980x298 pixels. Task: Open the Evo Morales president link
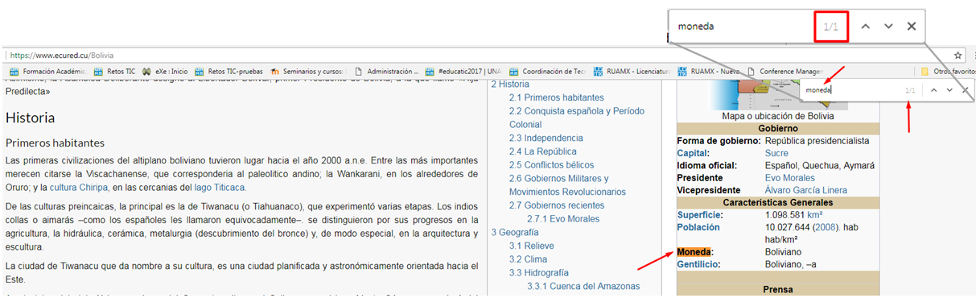tap(789, 178)
